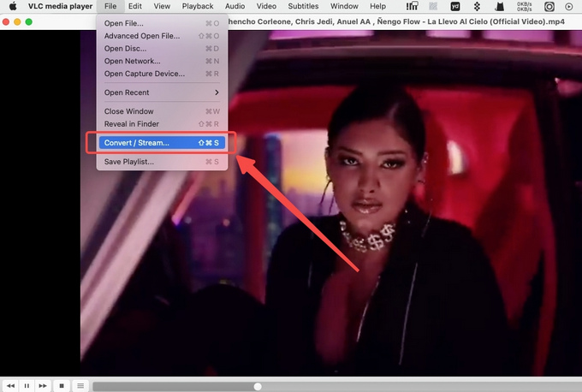Viewport: 582px width, 392px height.
Task: Click Convert / Stream... menu item
Action: pyautogui.click(x=162, y=143)
